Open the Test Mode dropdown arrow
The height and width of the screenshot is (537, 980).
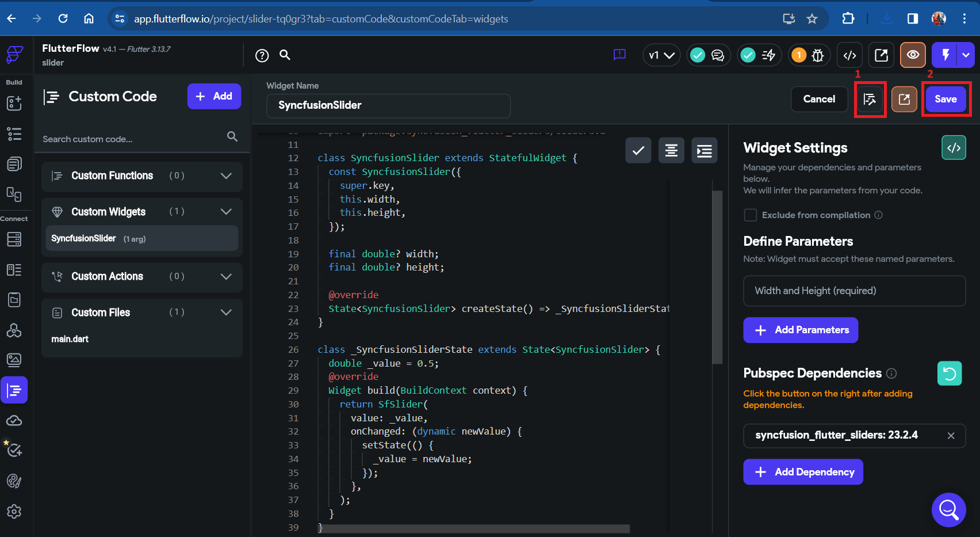(966, 55)
